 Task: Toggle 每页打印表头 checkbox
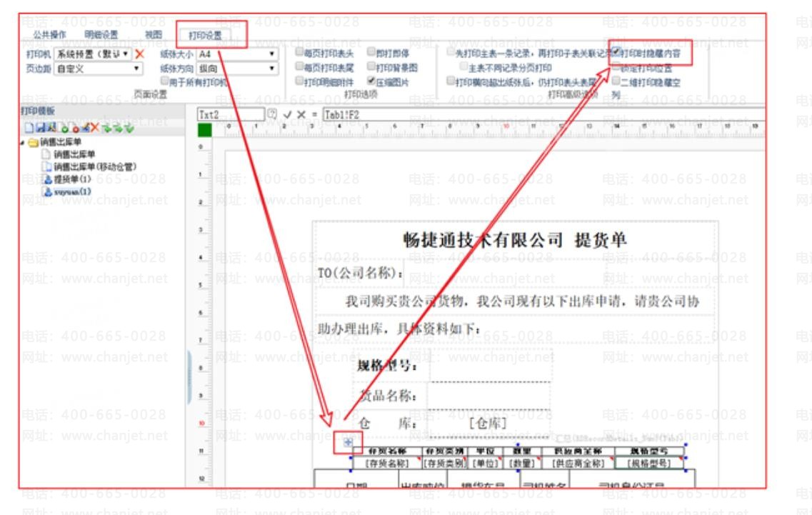(x=299, y=52)
